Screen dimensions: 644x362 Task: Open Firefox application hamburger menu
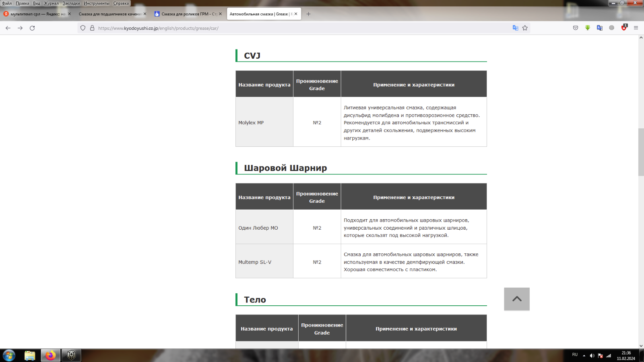(x=636, y=28)
